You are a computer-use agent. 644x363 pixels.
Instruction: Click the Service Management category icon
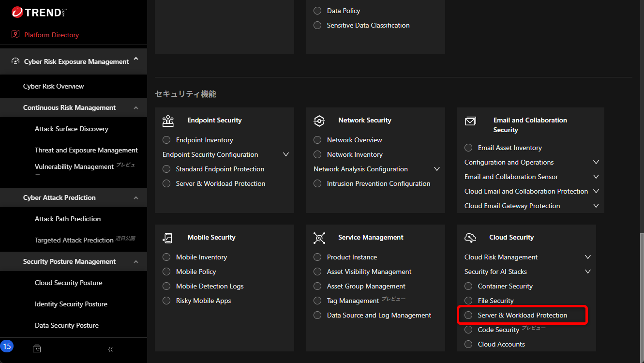319,238
